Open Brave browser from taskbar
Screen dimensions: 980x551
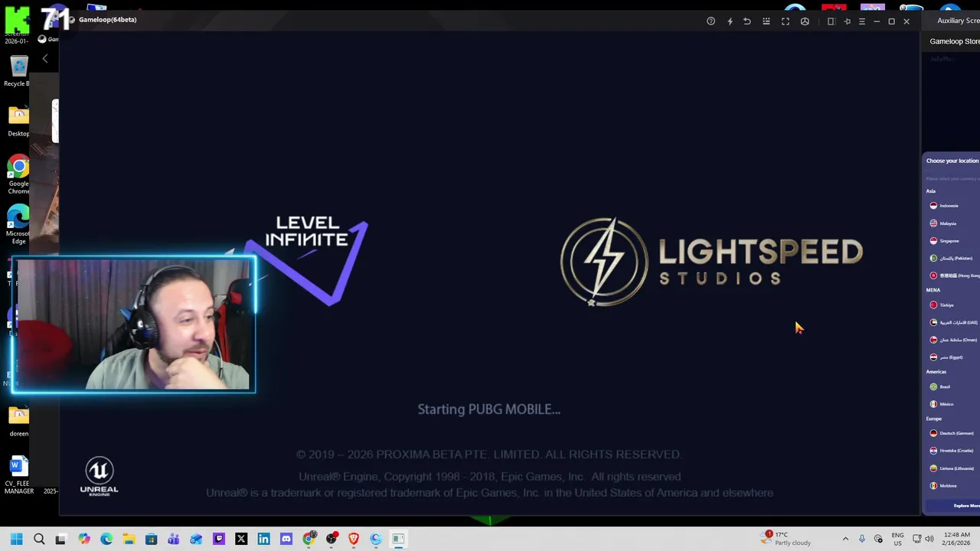(354, 539)
